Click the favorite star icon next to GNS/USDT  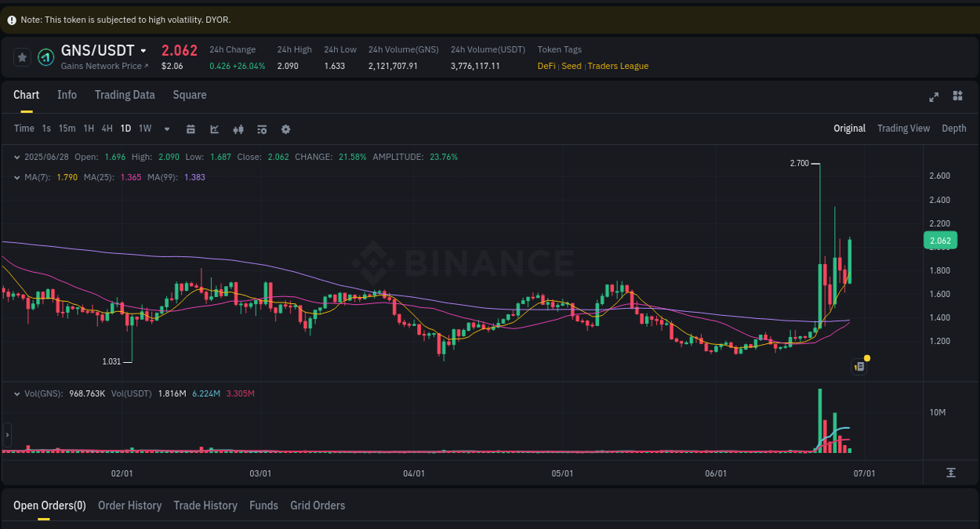pyautogui.click(x=22, y=56)
